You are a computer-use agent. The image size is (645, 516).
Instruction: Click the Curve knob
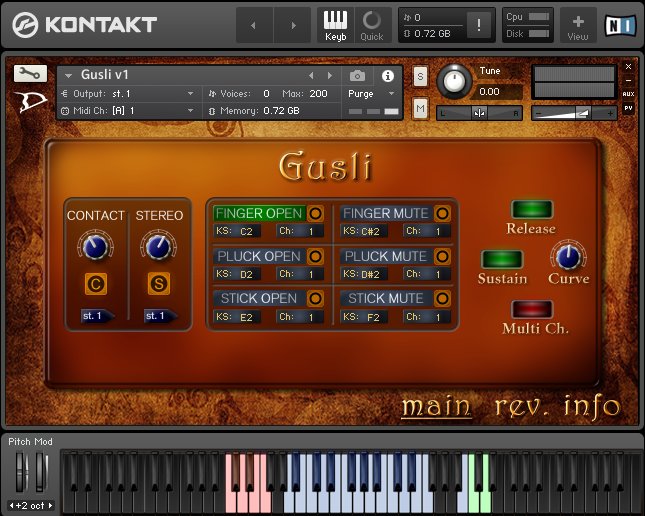568,256
